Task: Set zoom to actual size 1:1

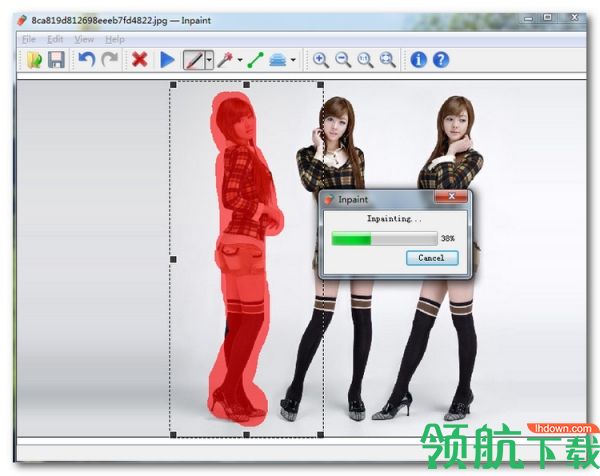Action: [x=365, y=60]
